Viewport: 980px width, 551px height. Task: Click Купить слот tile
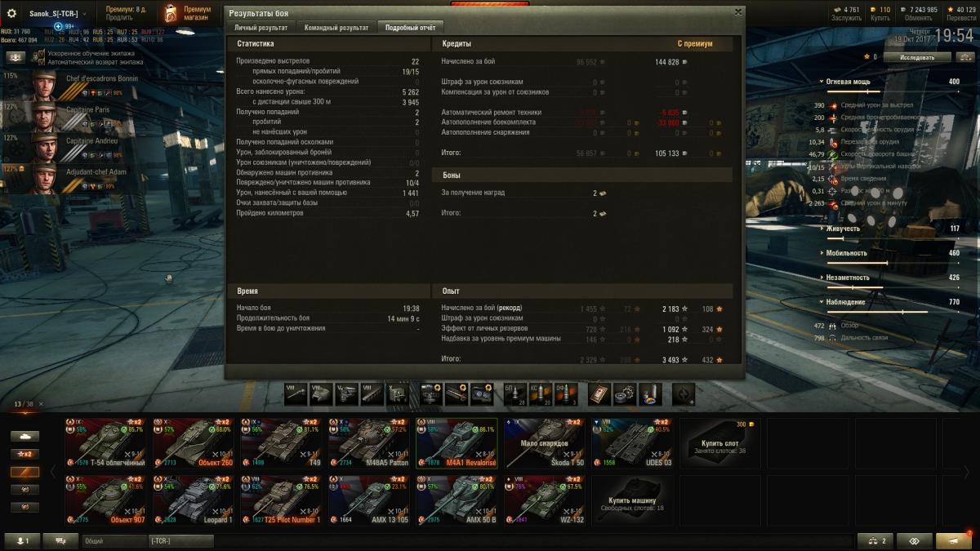(x=720, y=442)
